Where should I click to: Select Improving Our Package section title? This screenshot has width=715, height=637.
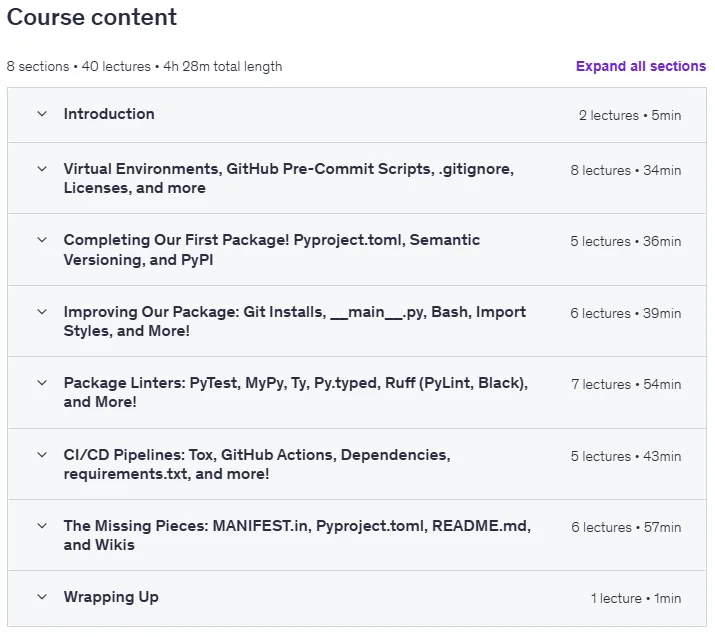click(295, 321)
